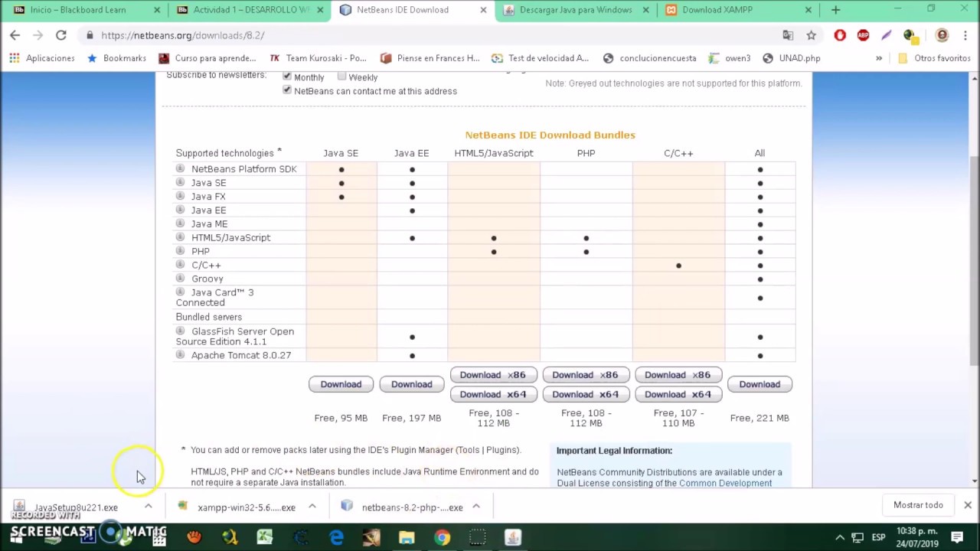Expand options for JavaSetup8u221.exe download
This screenshot has width=980, height=551.
pyautogui.click(x=149, y=507)
